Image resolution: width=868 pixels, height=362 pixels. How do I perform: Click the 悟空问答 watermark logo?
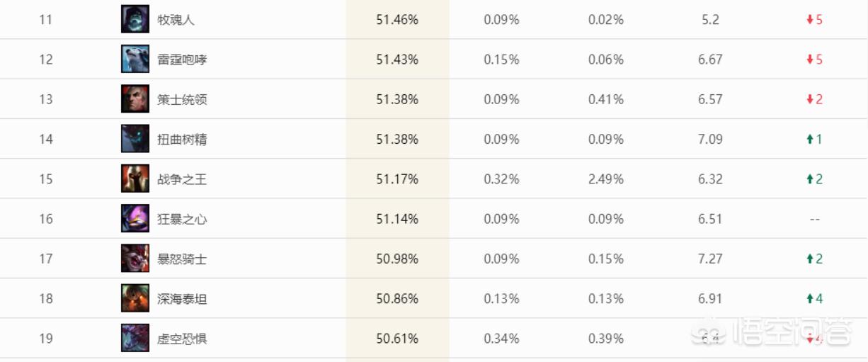tap(772, 331)
